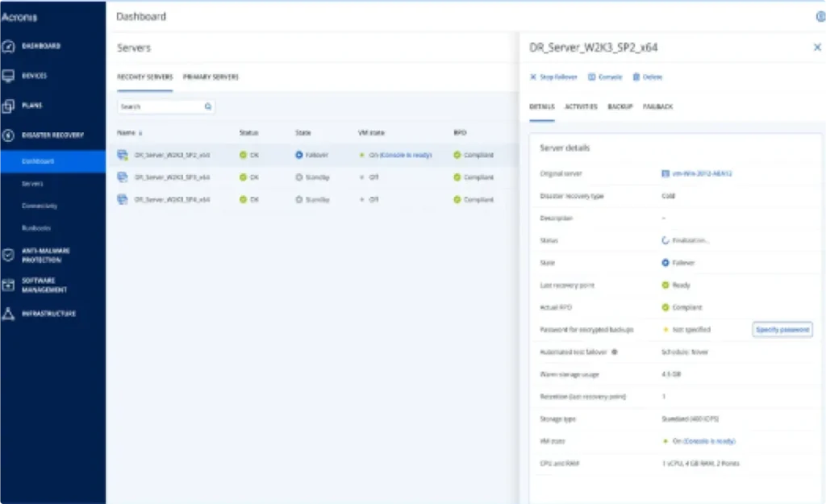Switch to the Recovery Servers tab
Screen dimensions: 826x504
click(145, 77)
